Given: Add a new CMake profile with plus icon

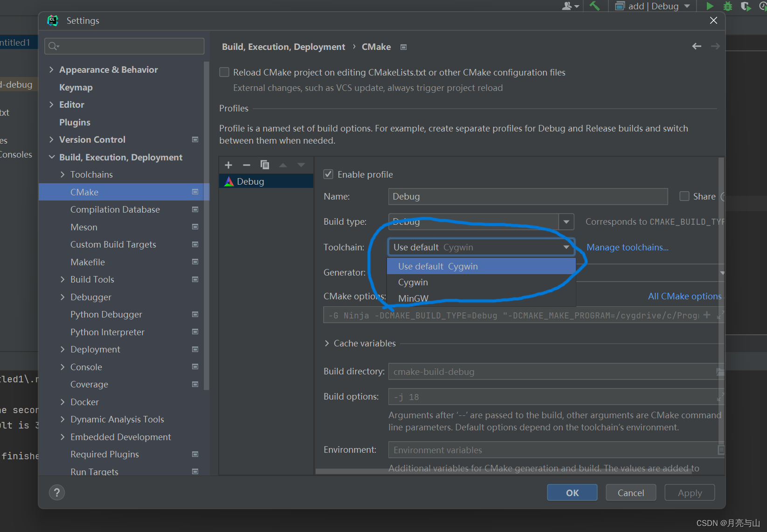Looking at the screenshot, I should (228, 165).
